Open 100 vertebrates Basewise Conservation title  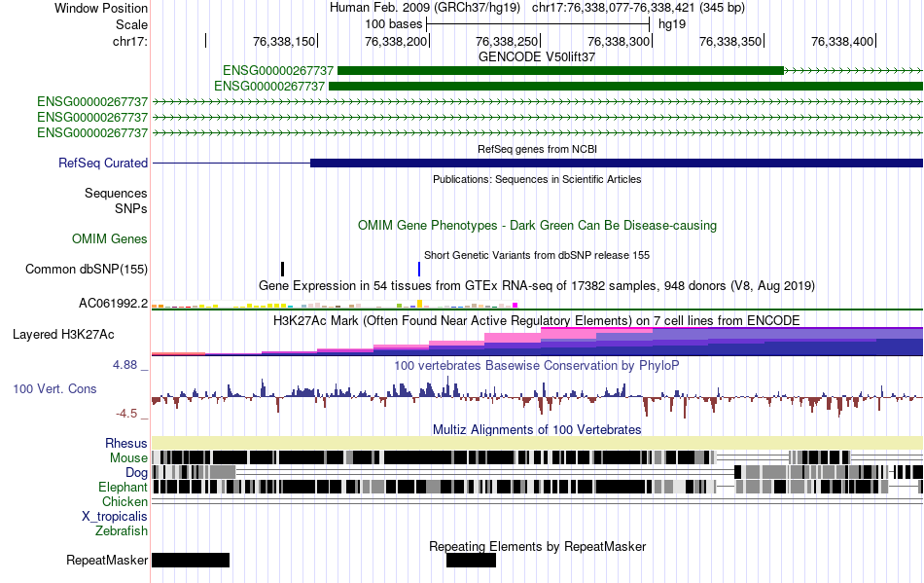tap(537, 366)
